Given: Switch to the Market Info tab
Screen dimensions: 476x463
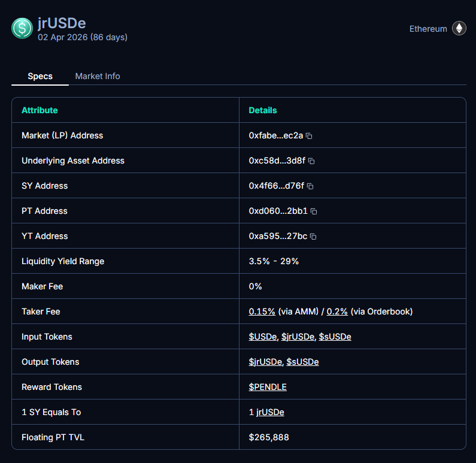Looking at the screenshot, I should [98, 76].
